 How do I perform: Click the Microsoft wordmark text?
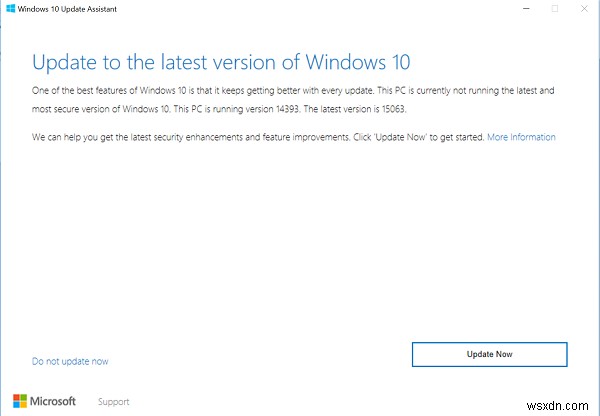point(57,401)
